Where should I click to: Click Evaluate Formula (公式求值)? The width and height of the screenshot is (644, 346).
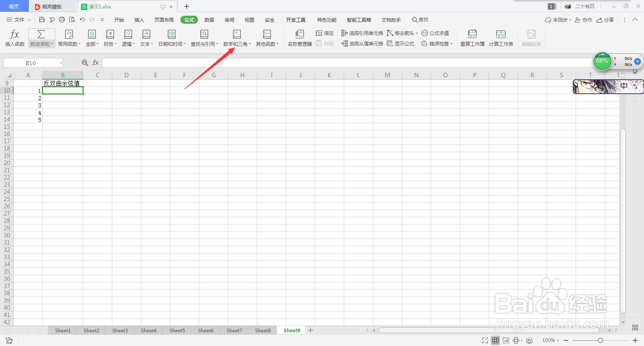(x=435, y=33)
